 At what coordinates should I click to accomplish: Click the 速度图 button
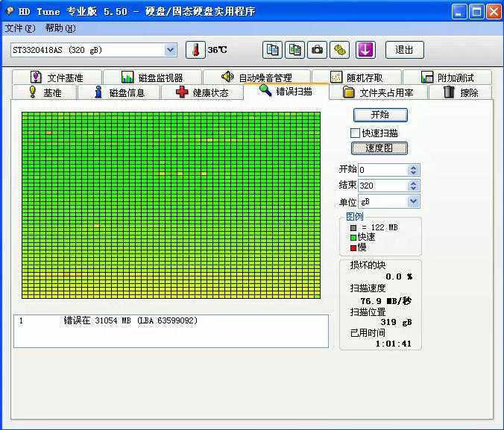tap(379, 148)
